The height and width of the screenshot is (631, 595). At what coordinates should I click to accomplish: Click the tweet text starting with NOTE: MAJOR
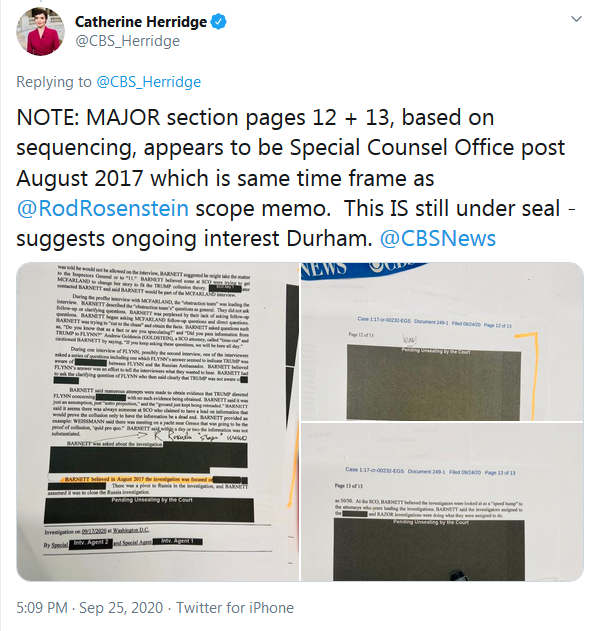pos(296,178)
